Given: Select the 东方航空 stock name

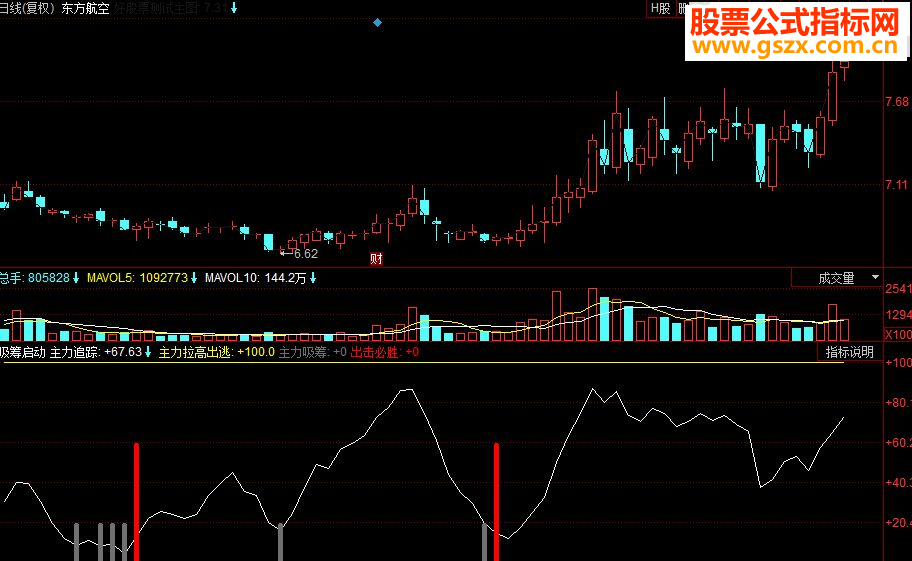Looking at the screenshot, I should 86,9.
